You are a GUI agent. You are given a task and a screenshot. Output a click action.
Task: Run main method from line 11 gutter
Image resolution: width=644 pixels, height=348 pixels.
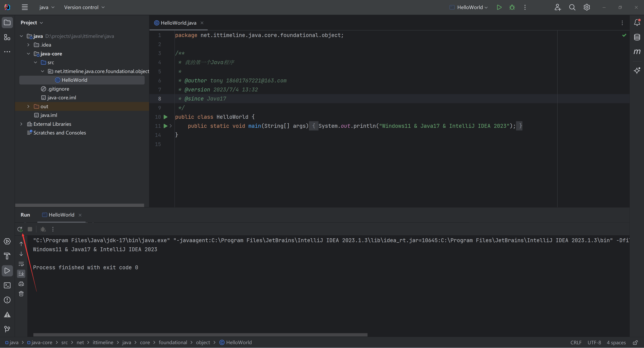[166, 126]
